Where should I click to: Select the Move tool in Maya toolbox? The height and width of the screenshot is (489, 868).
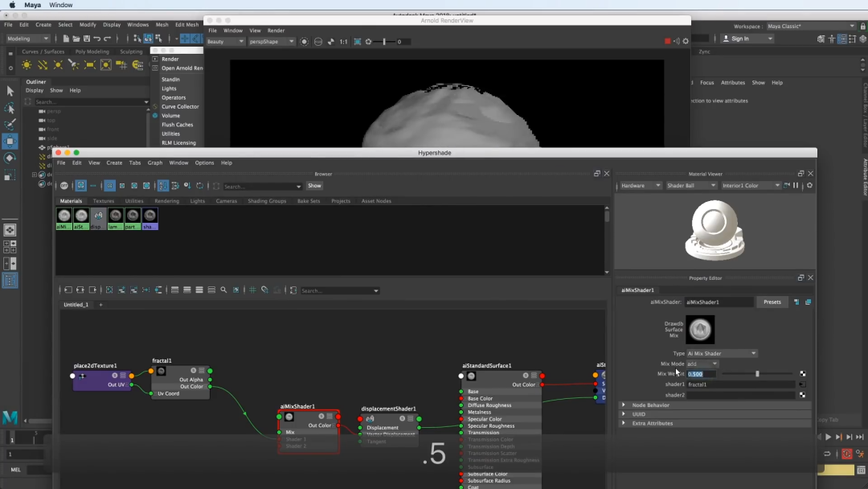click(x=10, y=142)
